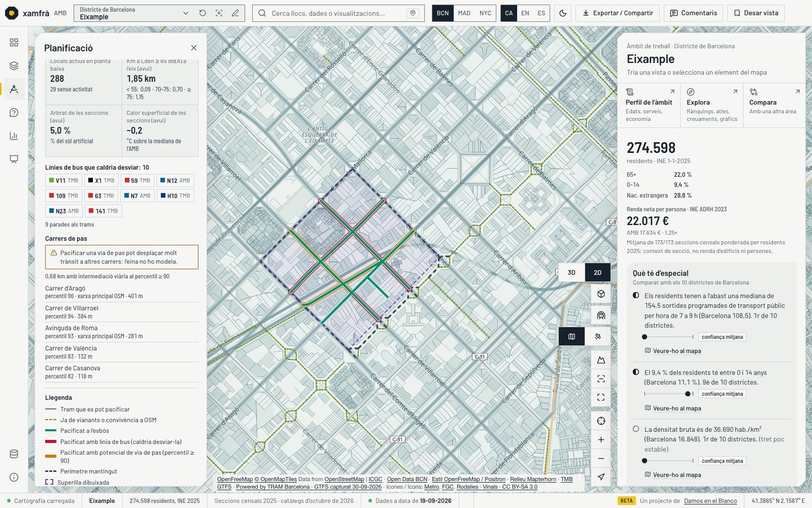Reset the district selection with undo arrow
The width and height of the screenshot is (812, 508).
pyautogui.click(x=202, y=13)
